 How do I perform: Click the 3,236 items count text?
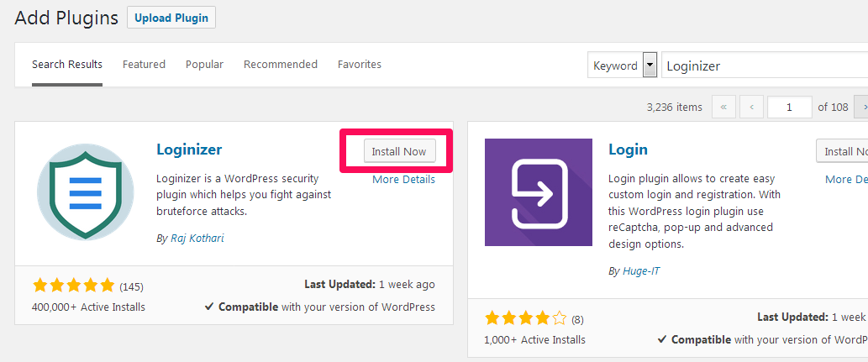[x=674, y=107]
